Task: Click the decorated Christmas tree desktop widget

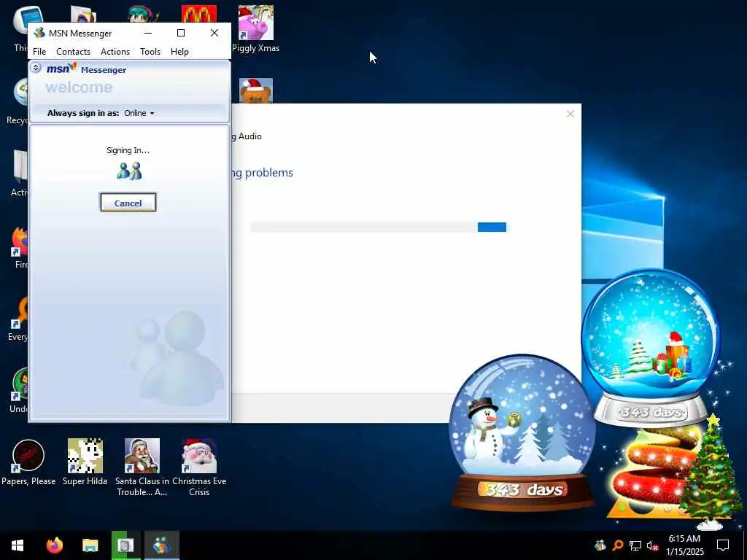Action: pyautogui.click(x=711, y=472)
